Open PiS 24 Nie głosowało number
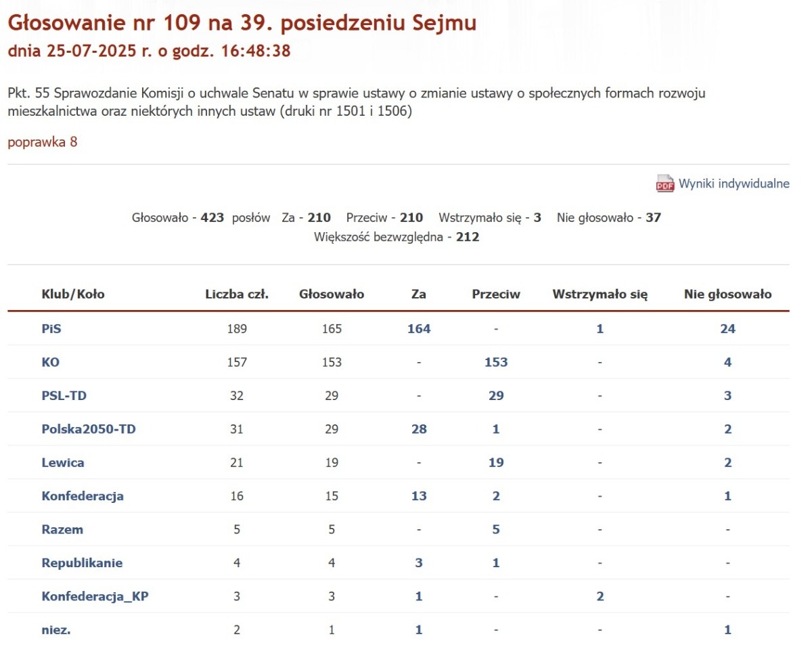Screen dimensions: 812x664 coord(727,329)
